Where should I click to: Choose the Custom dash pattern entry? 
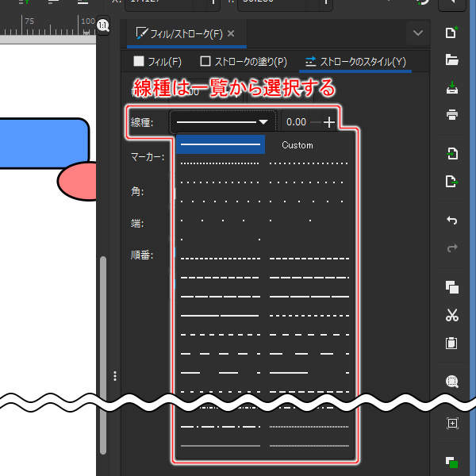297,145
